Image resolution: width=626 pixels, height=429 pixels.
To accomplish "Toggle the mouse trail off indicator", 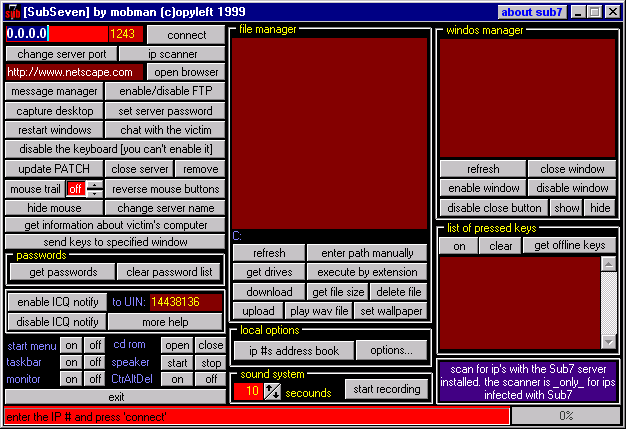I will tap(75, 189).
